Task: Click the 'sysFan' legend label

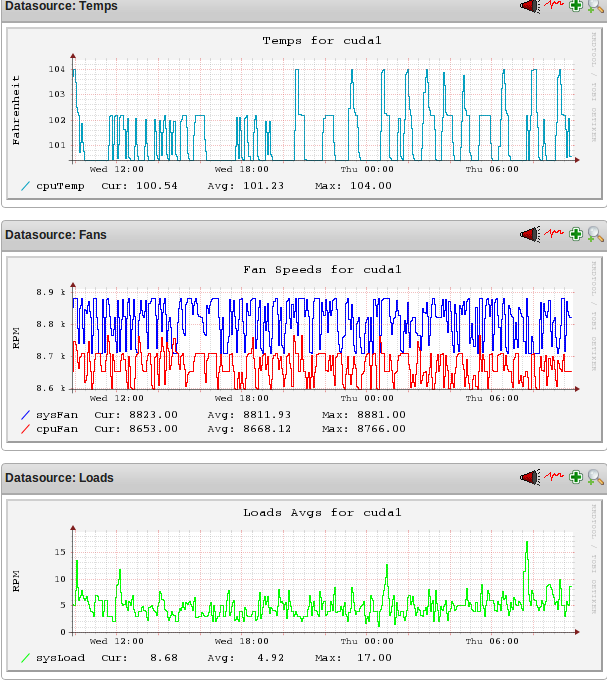Action: (x=57, y=415)
